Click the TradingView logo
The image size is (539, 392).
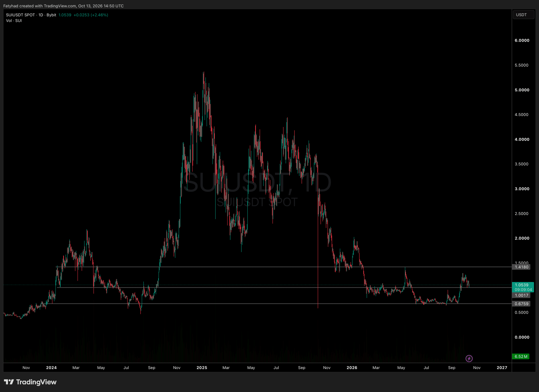pyautogui.click(x=30, y=382)
